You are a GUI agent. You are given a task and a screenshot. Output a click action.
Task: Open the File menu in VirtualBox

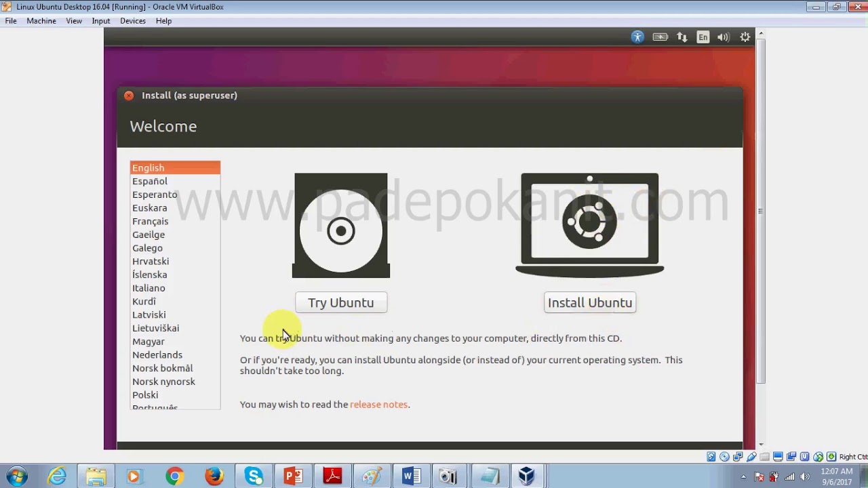tap(11, 21)
